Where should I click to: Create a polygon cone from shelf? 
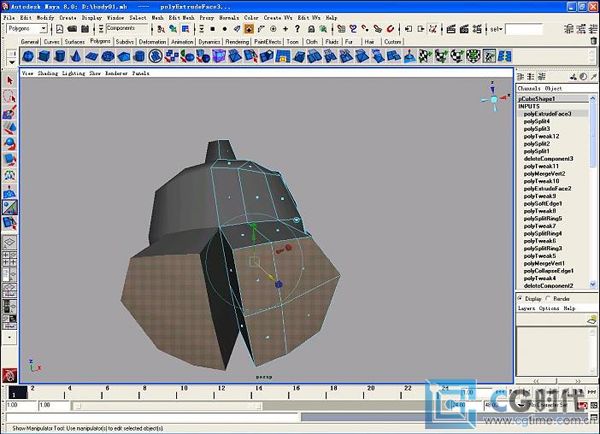pos(76,56)
